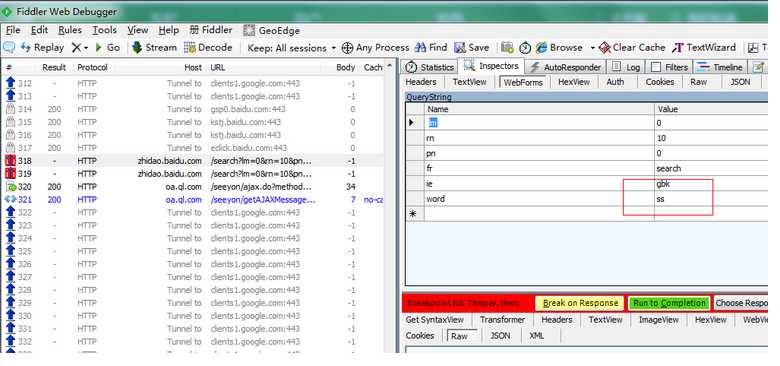
Task: Open the Rules menu
Action: tap(70, 30)
